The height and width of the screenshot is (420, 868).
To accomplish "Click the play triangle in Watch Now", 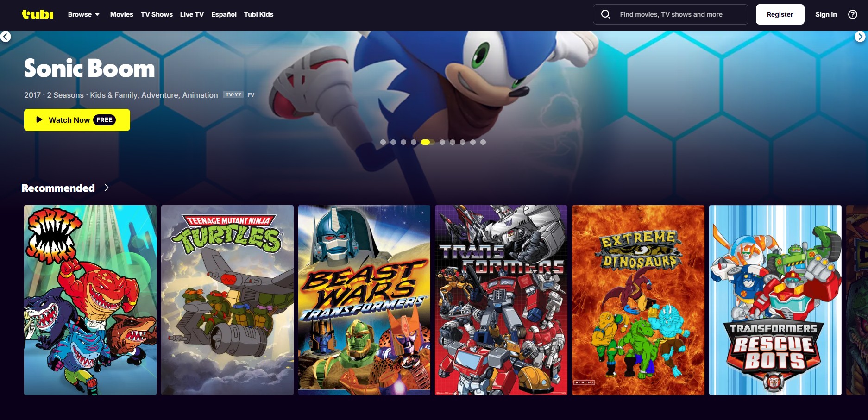I will tap(39, 119).
